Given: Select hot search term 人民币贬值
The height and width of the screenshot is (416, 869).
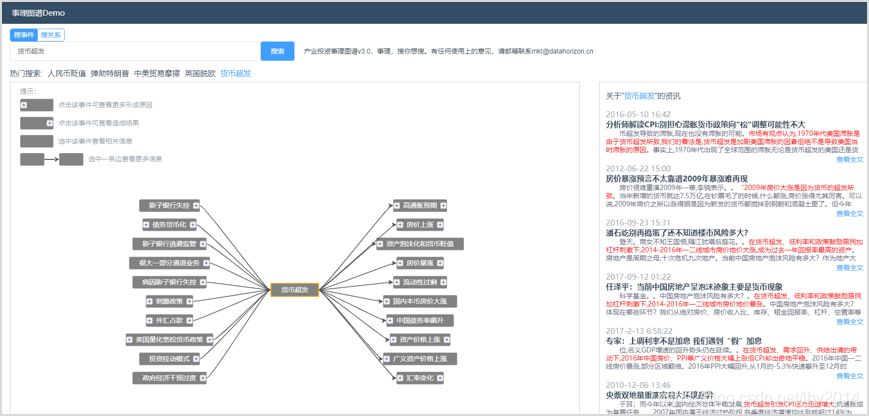Looking at the screenshot, I should tap(67, 73).
